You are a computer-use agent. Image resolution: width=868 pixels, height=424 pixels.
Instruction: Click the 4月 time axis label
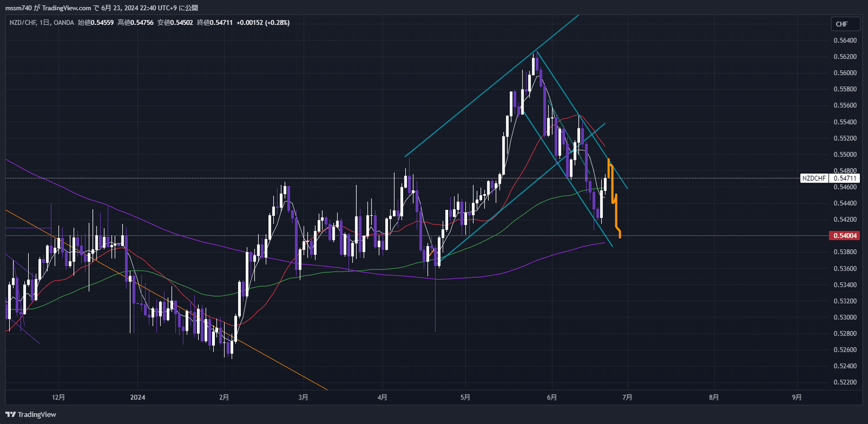click(382, 397)
